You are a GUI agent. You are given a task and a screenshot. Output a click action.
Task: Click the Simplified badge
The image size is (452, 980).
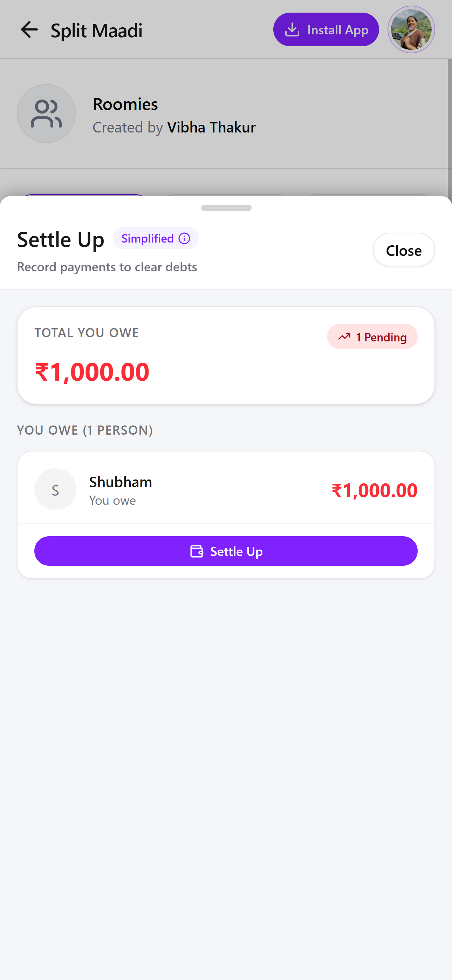[x=148, y=239]
